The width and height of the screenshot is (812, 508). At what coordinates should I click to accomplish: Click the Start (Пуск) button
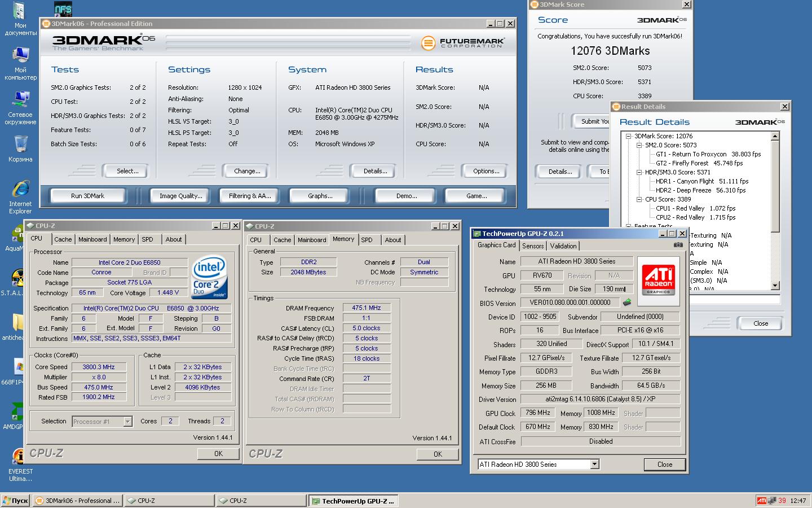coord(15,501)
